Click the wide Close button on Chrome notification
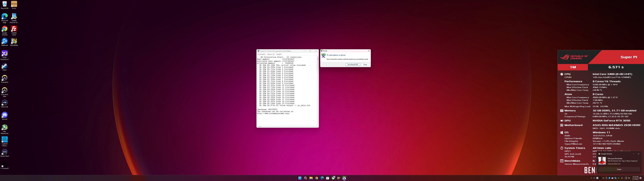This screenshot has width=644, height=181. coord(619,169)
